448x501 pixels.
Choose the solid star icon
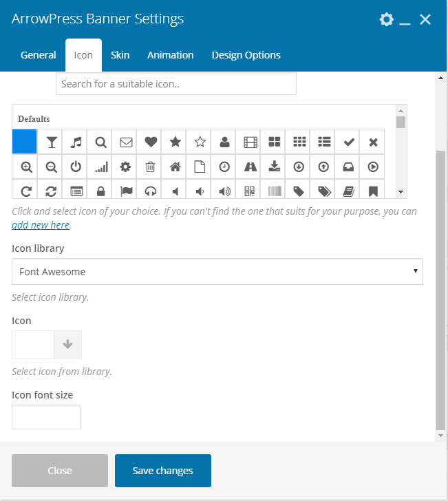coord(175,142)
